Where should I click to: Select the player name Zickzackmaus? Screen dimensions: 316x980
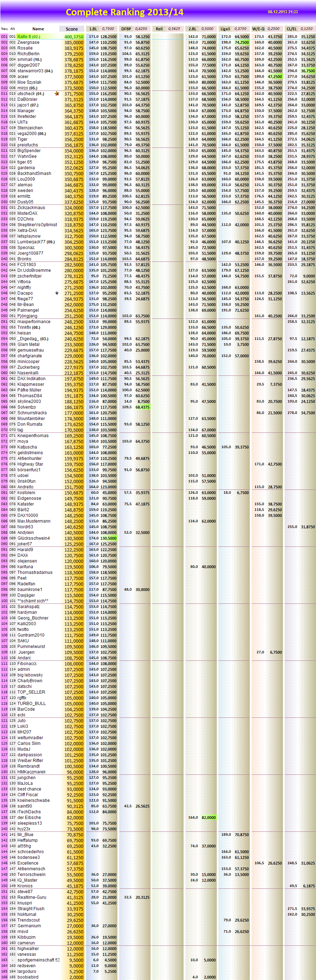pyautogui.click(x=31, y=208)
